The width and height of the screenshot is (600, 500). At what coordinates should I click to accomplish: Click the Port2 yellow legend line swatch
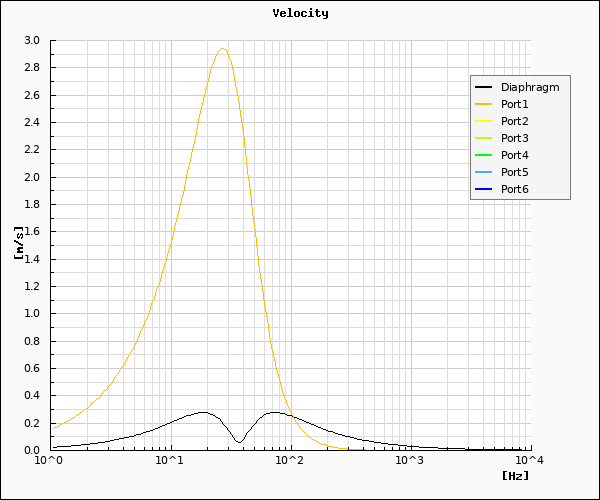(x=485, y=121)
